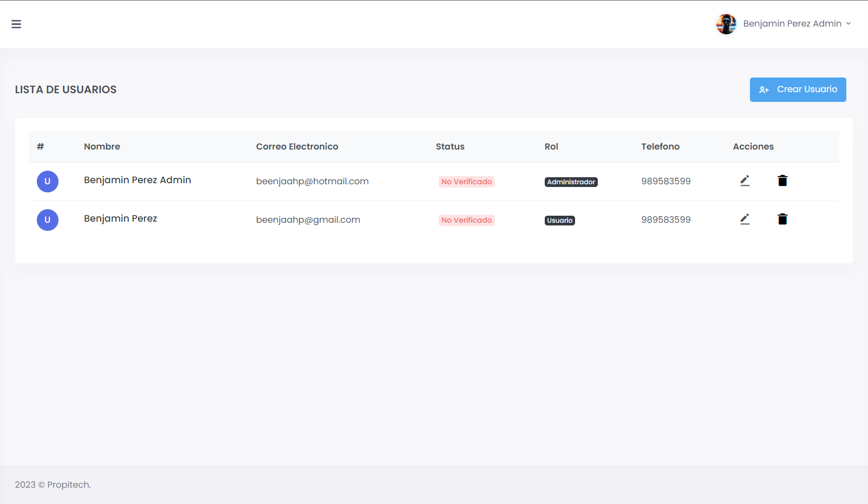Click the profile avatar picture in header

pyautogui.click(x=726, y=24)
